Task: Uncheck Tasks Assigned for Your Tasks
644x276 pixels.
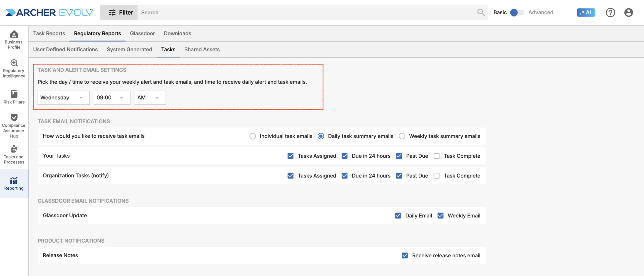Action: click(x=290, y=156)
